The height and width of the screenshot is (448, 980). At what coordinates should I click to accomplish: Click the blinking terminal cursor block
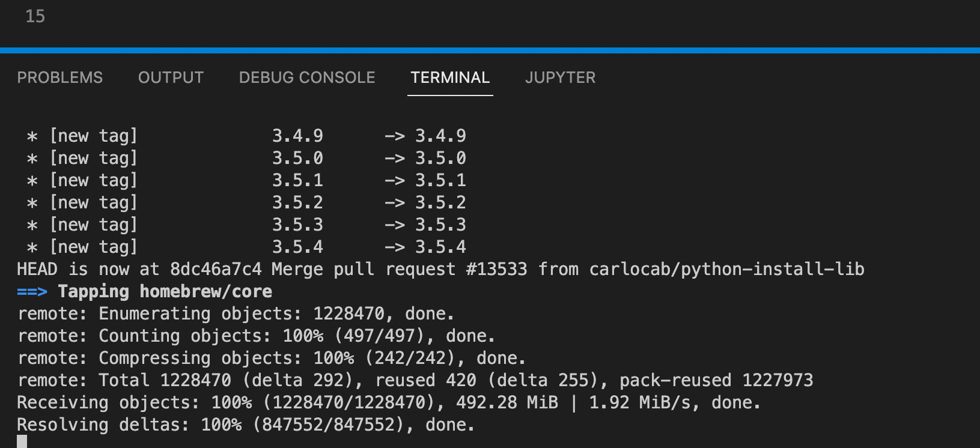[22, 443]
